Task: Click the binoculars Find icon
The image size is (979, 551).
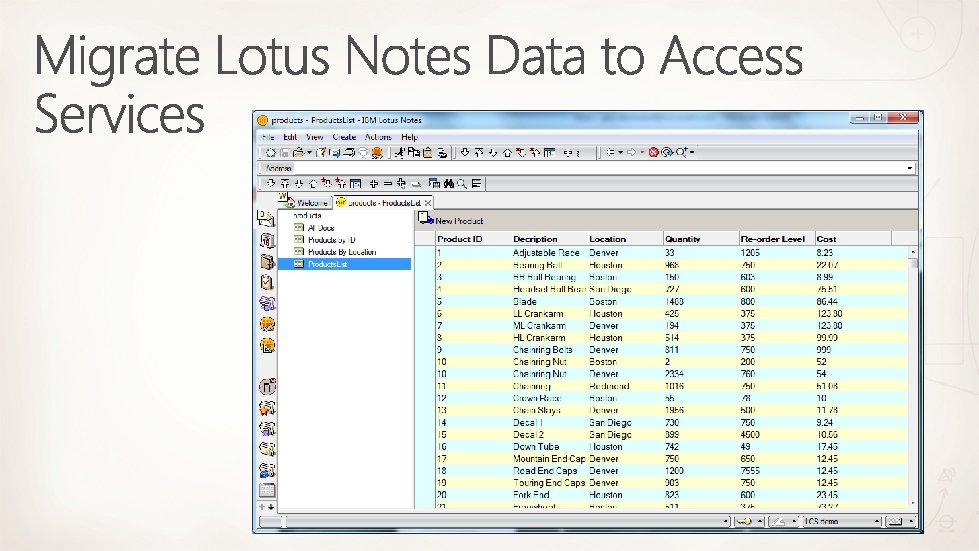Action: (448, 183)
